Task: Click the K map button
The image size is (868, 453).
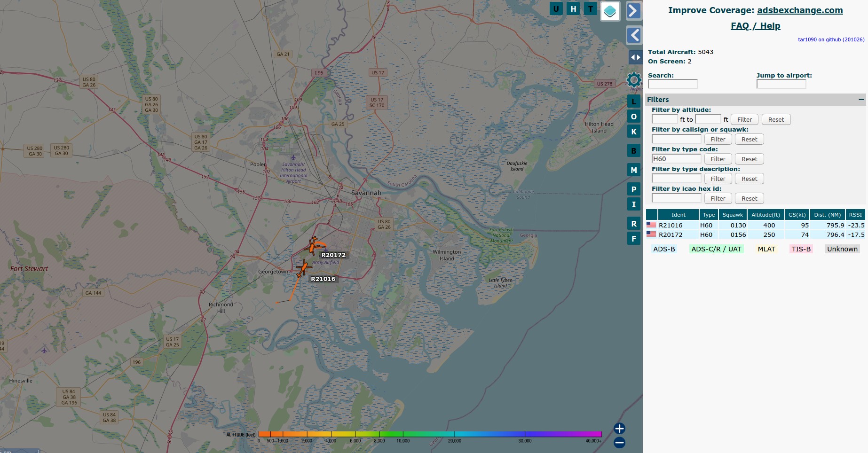Action: pos(634,132)
